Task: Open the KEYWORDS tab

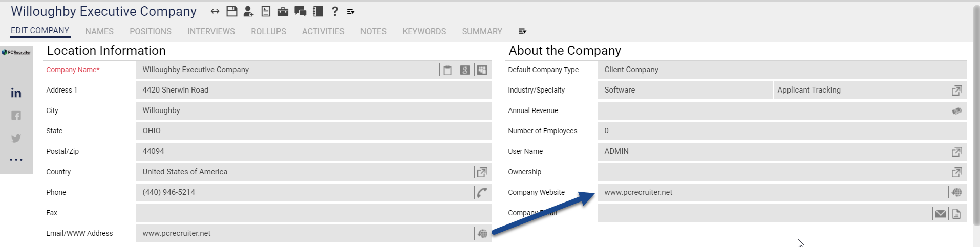Action: 424,31
